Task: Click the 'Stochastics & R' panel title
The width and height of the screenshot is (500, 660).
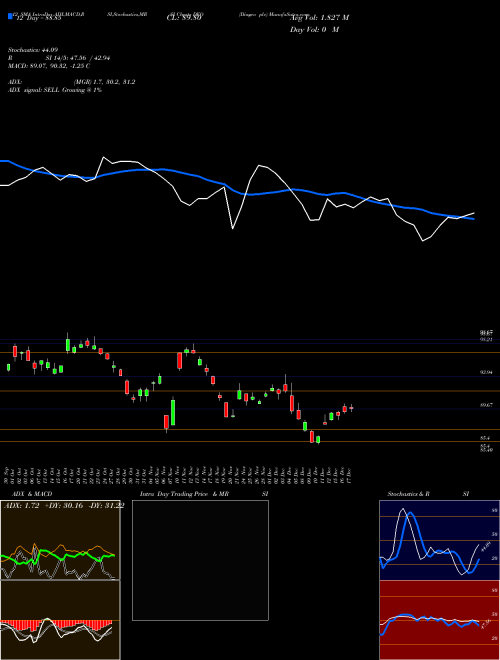Action: [408, 494]
